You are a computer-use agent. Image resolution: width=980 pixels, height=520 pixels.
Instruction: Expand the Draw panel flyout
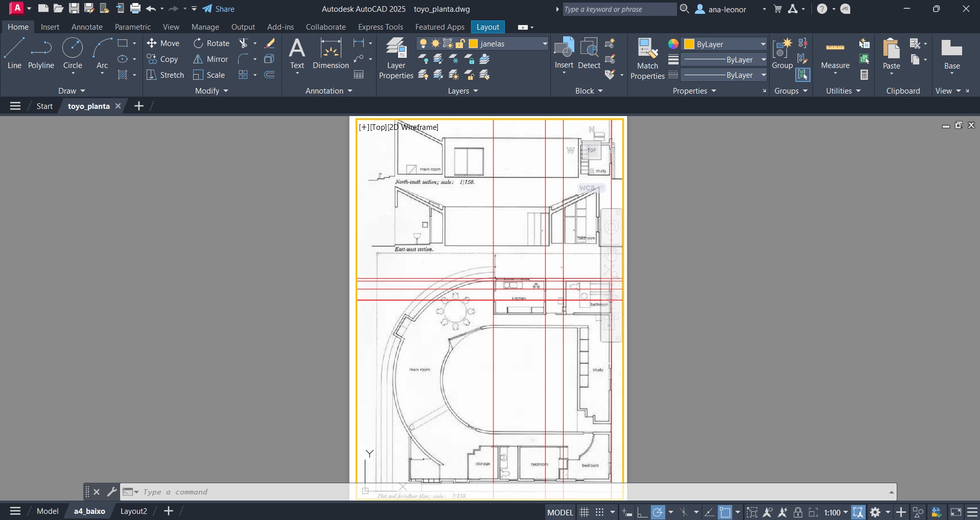pos(72,91)
